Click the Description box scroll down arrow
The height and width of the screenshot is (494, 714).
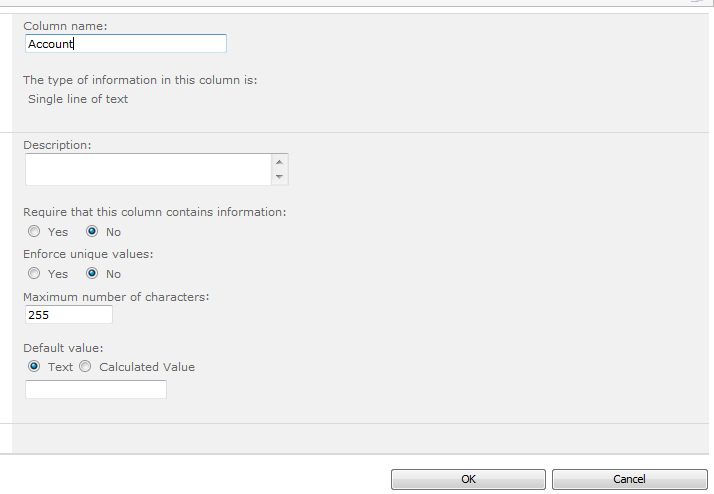280,177
